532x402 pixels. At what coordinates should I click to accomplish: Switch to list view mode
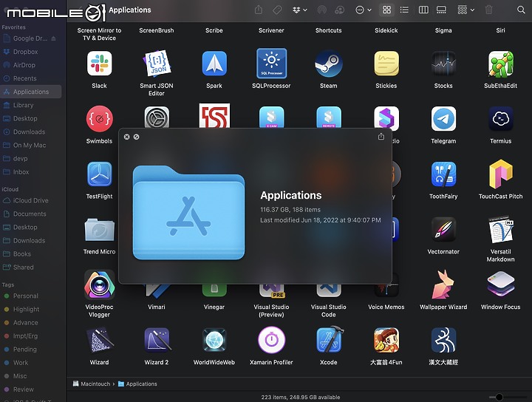pyautogui.click(x=404, y=10)
